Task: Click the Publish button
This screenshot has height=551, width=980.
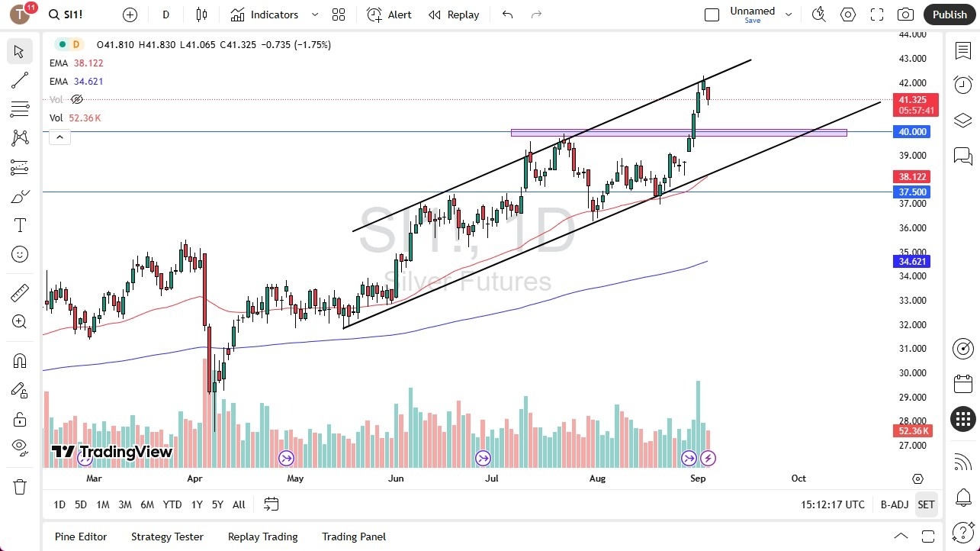Action: [949, 14]
